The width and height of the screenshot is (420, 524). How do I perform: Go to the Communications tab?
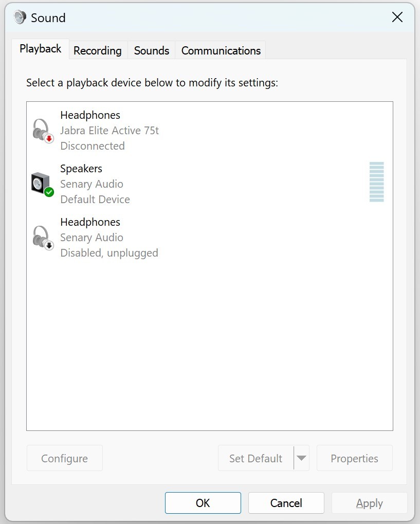[221, 50]
